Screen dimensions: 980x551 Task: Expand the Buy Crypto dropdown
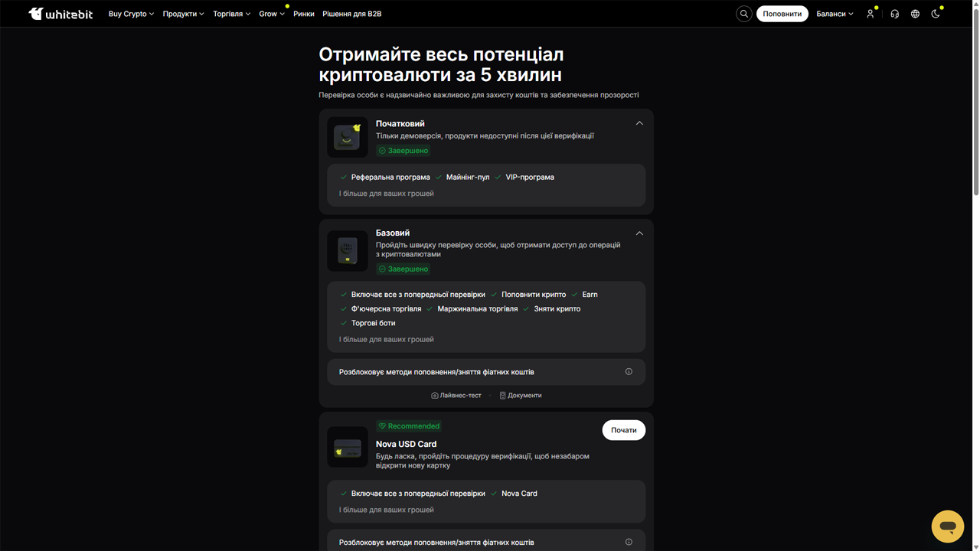(x=131, y=14)
